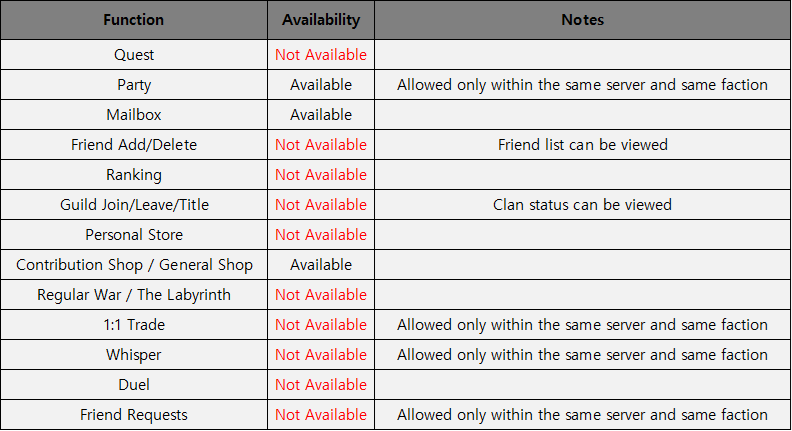Click the 1:1 Trade function cell
The image size is (792, 431).
click(134, 325)
